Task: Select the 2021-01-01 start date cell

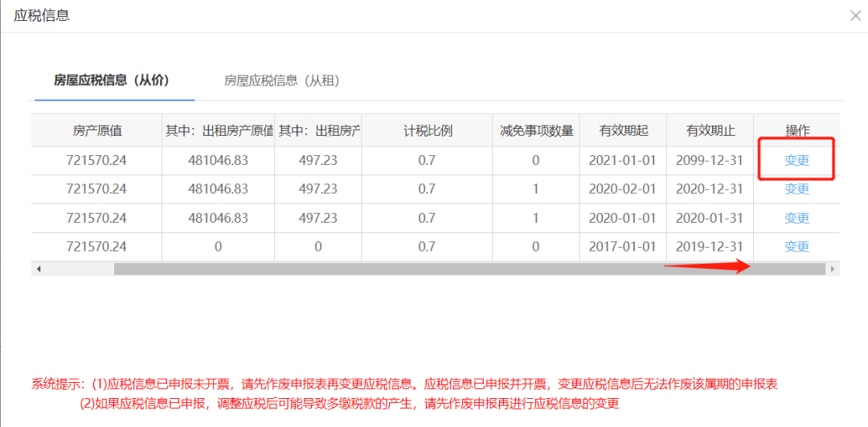Action: point(623,161)
